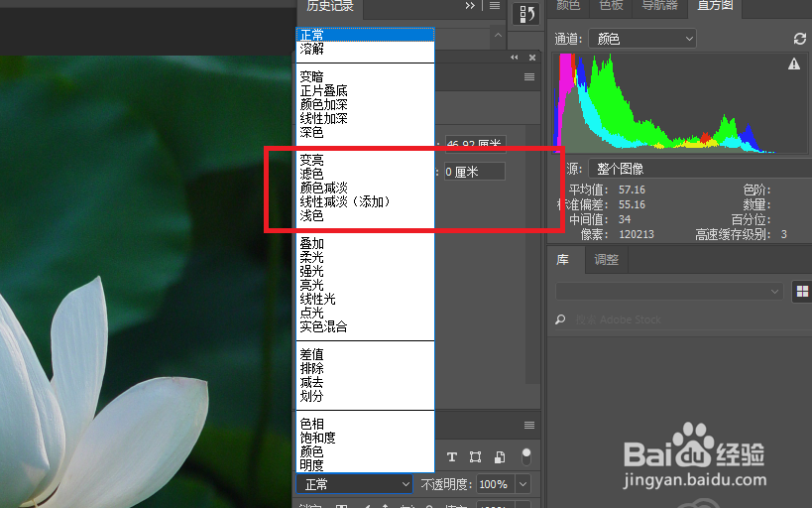Choose 滤色 blend mode
Image resolution: width=812 pixels, height=508 pixels.
coord(365,174)
